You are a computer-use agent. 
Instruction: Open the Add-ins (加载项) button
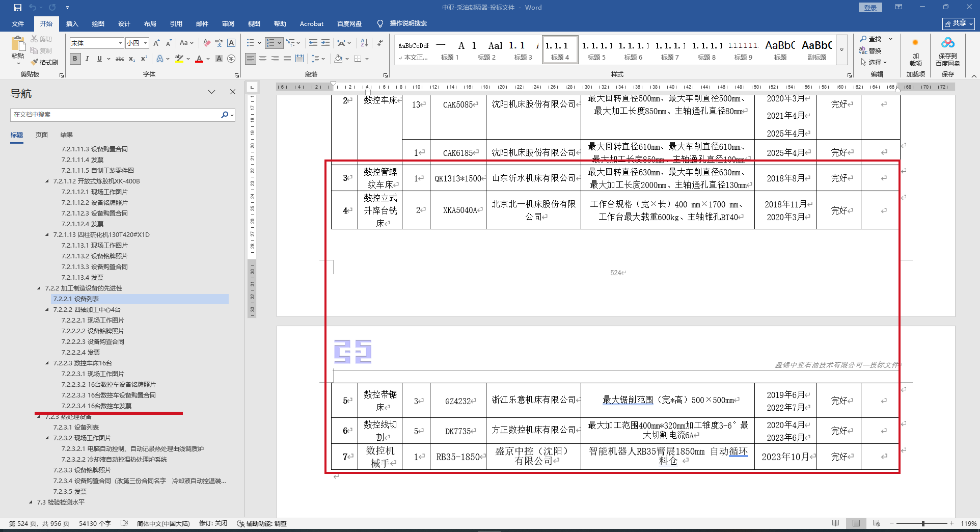915,51
